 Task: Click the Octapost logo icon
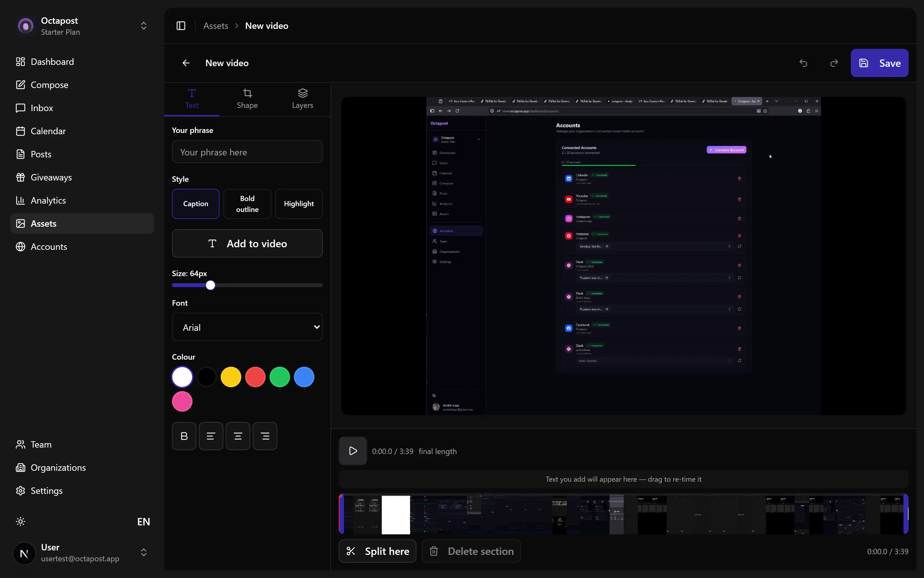click(x=26, y=26)
